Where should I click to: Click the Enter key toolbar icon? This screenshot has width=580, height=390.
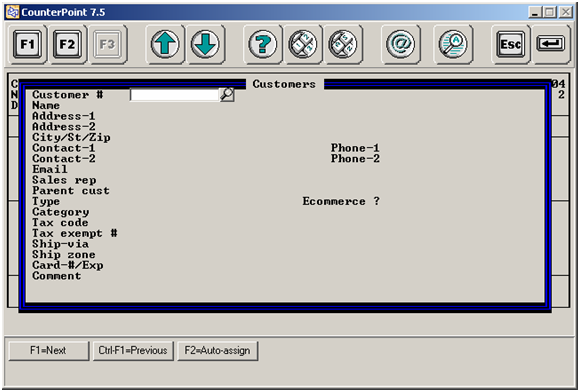coord(550,44)
